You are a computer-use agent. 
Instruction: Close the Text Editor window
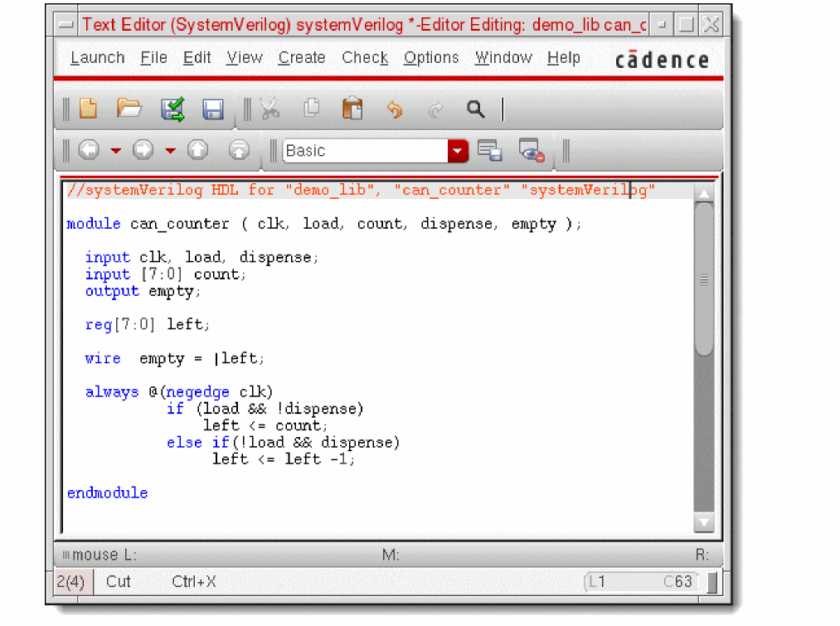tap(711, 25)
